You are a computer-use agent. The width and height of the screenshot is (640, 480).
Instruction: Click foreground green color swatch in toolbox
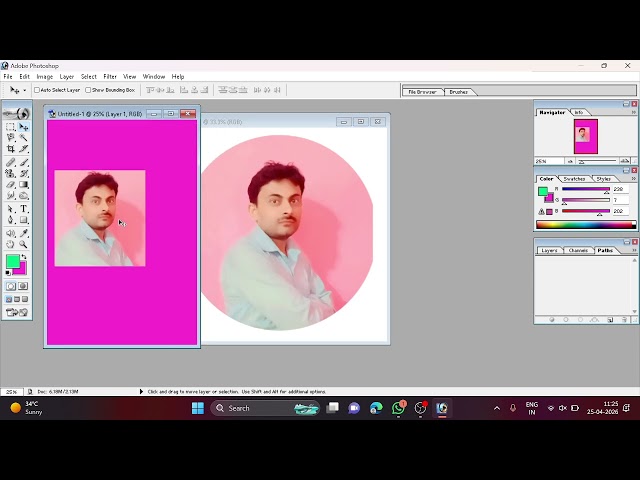point(12,261)
